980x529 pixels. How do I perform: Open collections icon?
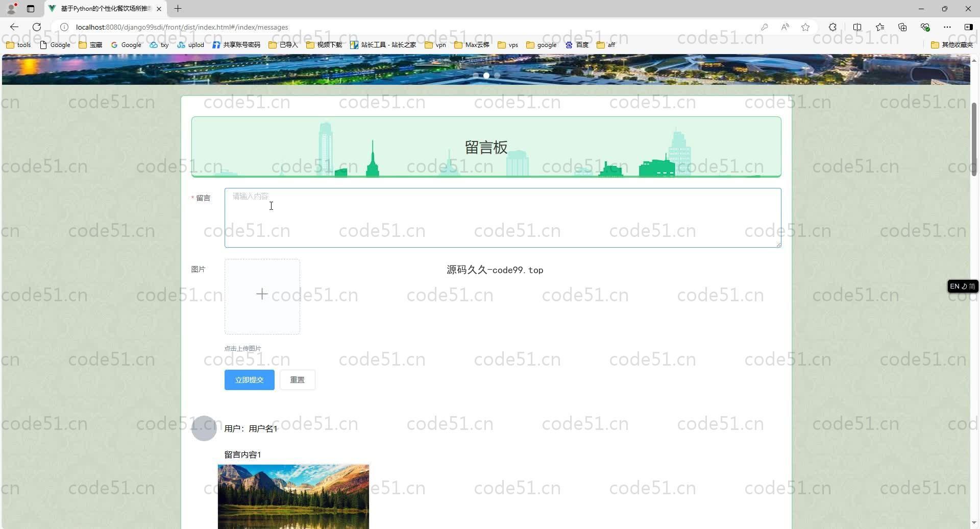(x=902, y=27)
